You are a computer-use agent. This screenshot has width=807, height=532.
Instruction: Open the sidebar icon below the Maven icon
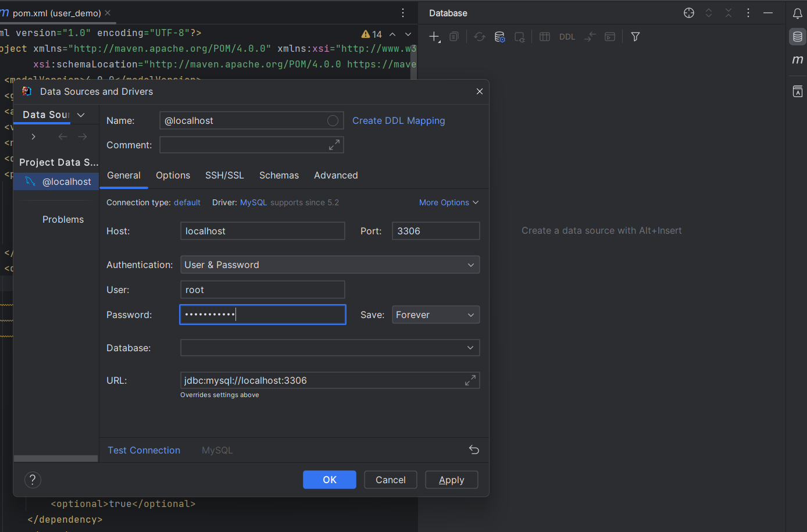click(x=798, y=91)
